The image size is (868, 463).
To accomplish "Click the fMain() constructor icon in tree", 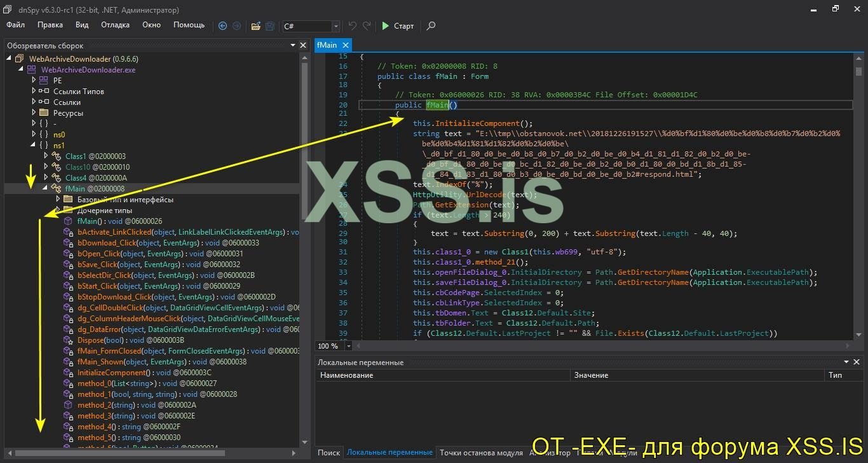I will [x=68, y=221].
